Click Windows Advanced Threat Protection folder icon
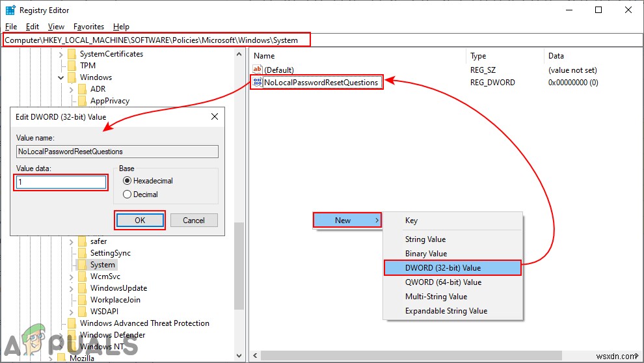Screen dimensions: 644x363 [x=72, y=323]
